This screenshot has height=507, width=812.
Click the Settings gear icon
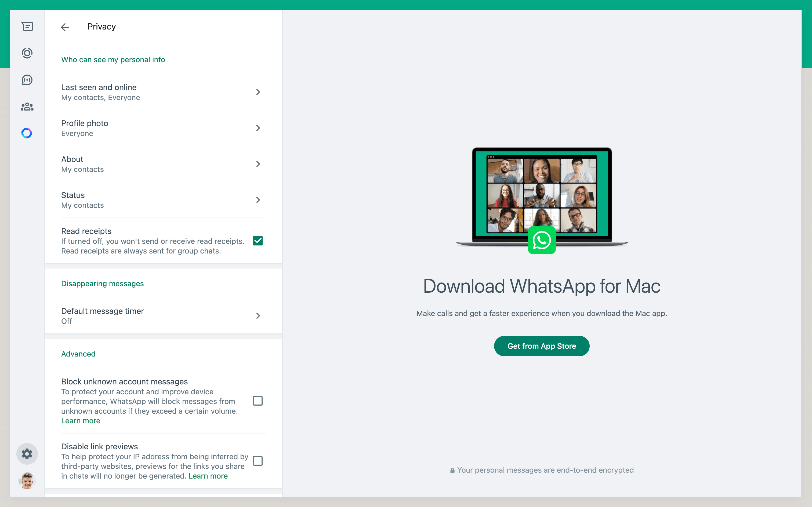coord(27,454)
